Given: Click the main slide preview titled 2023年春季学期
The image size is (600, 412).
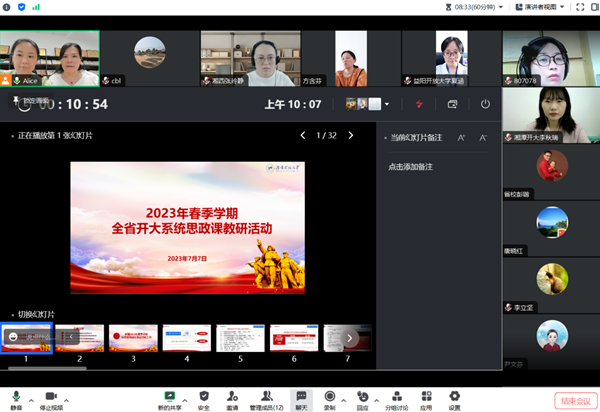Looking at the screenshot, I should point(188,228).
